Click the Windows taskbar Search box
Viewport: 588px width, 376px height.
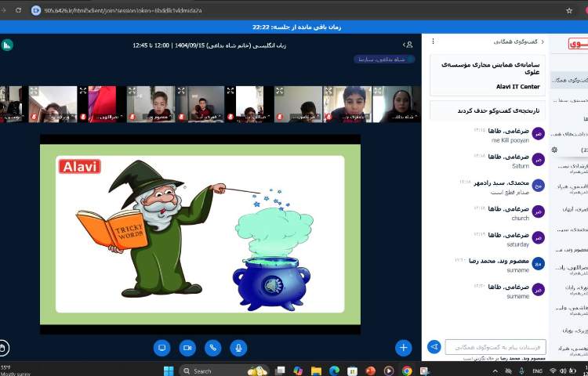tap(212, 371)
